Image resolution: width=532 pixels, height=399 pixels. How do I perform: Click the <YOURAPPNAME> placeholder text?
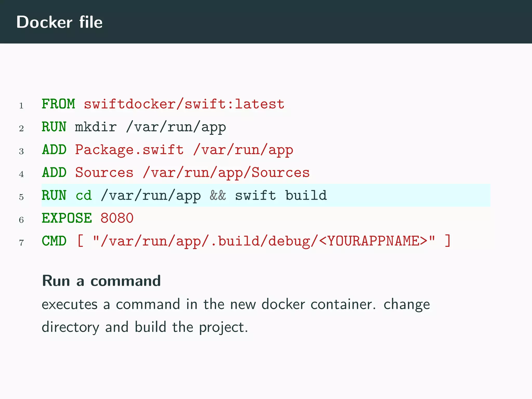pyautogui.click(x=373, y=241)
